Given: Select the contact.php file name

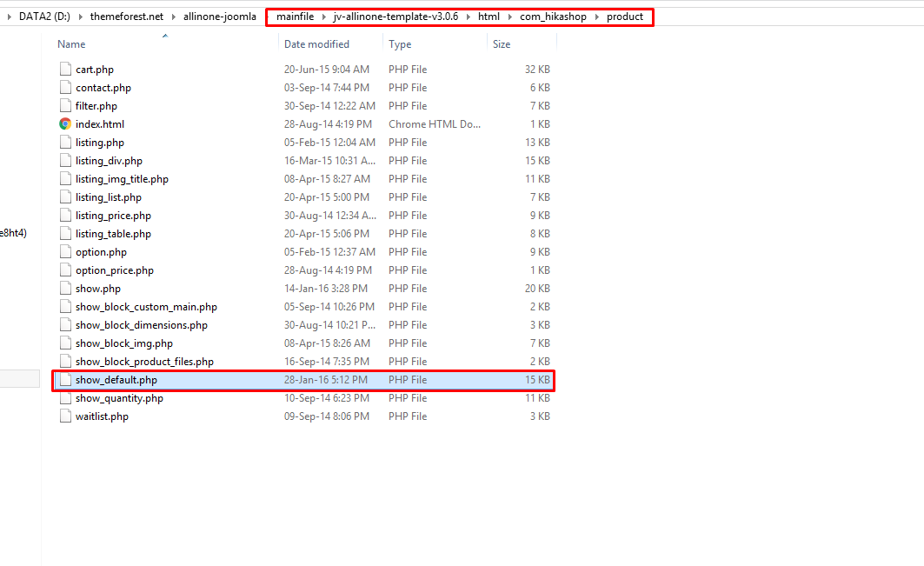Looking at the screenshot, I should 103,87.
